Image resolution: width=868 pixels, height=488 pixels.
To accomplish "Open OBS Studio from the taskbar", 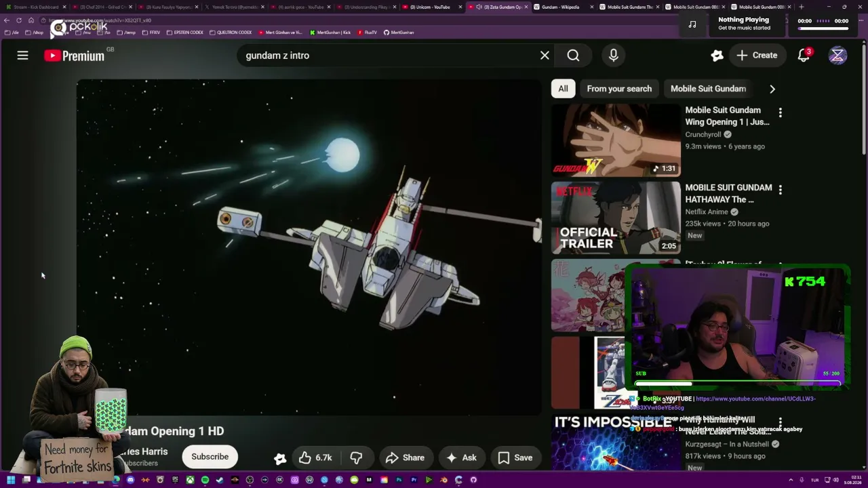I will point(250,480).
